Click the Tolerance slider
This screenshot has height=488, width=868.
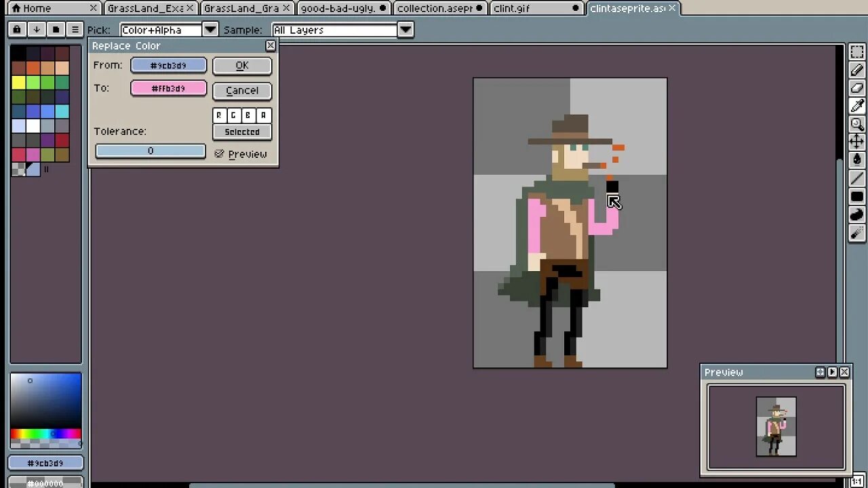click(151, 150)
